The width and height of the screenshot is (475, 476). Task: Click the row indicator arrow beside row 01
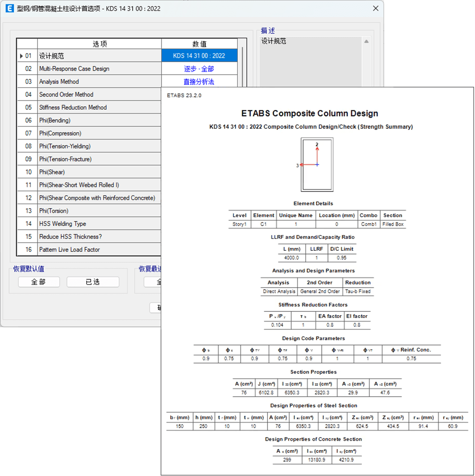click(21, 56)
